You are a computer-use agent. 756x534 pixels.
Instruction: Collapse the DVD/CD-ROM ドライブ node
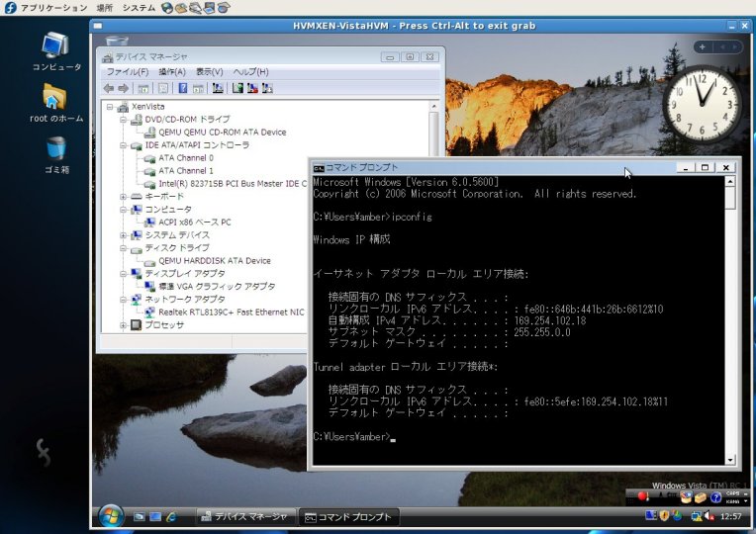click(123, 119)
